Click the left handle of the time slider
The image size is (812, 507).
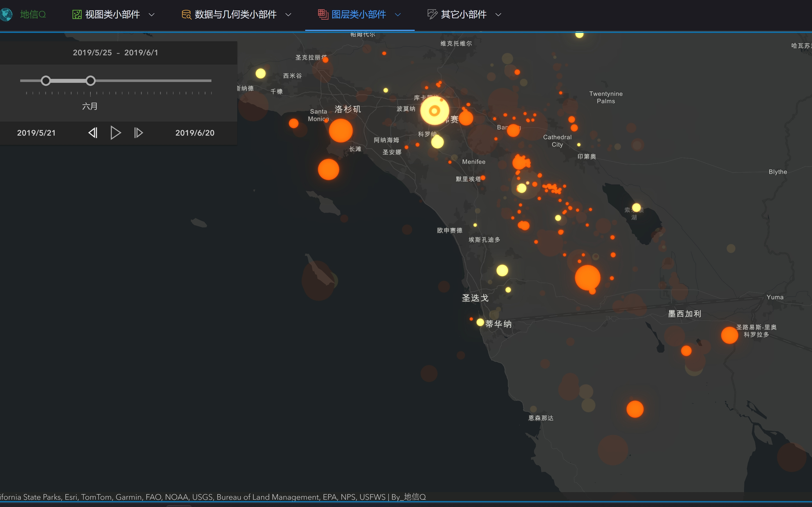[46, 81]
